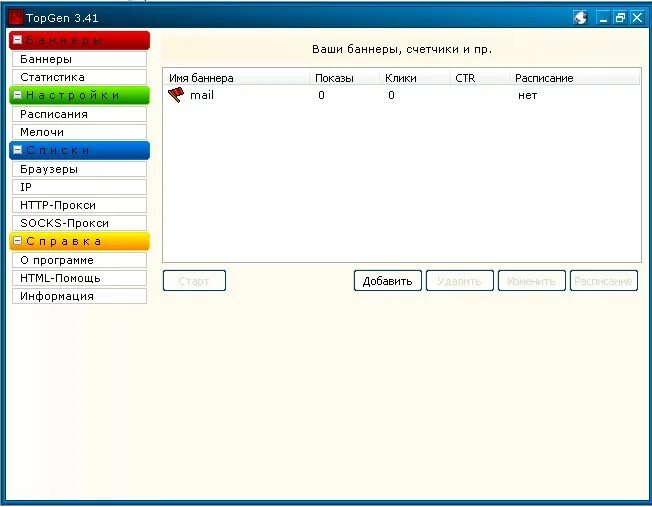Collapse the blue Списки section
The height and width of the screenshot is (507, 652).
tap(17, 150)
